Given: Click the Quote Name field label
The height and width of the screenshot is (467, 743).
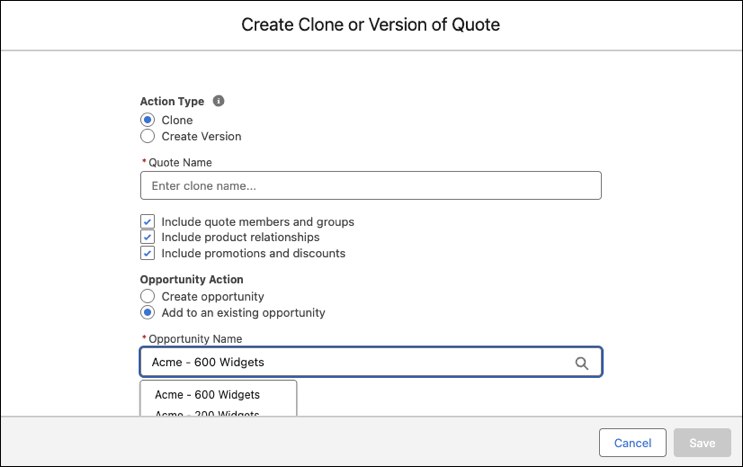Looking at the screenshot, I should [x=180, y=162].
